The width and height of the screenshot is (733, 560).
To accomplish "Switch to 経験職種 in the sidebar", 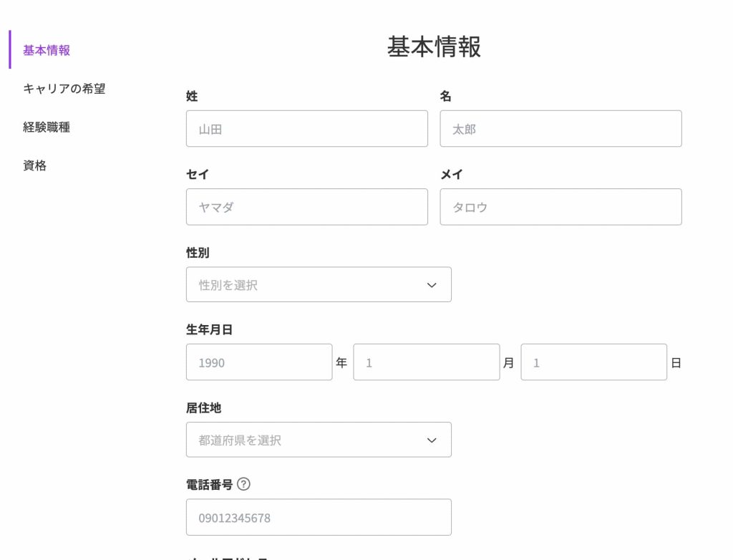I will click(x=47, y=127).
